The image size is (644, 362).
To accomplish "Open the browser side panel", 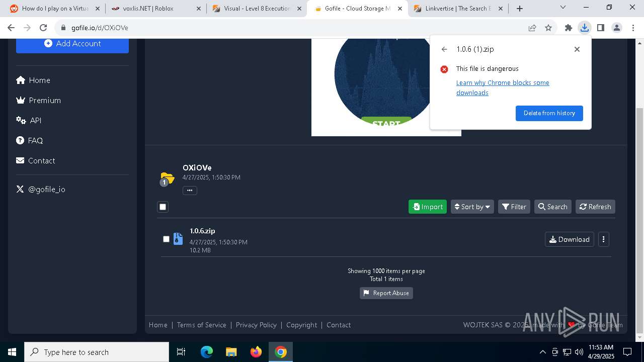I will [x=601, y=28].
